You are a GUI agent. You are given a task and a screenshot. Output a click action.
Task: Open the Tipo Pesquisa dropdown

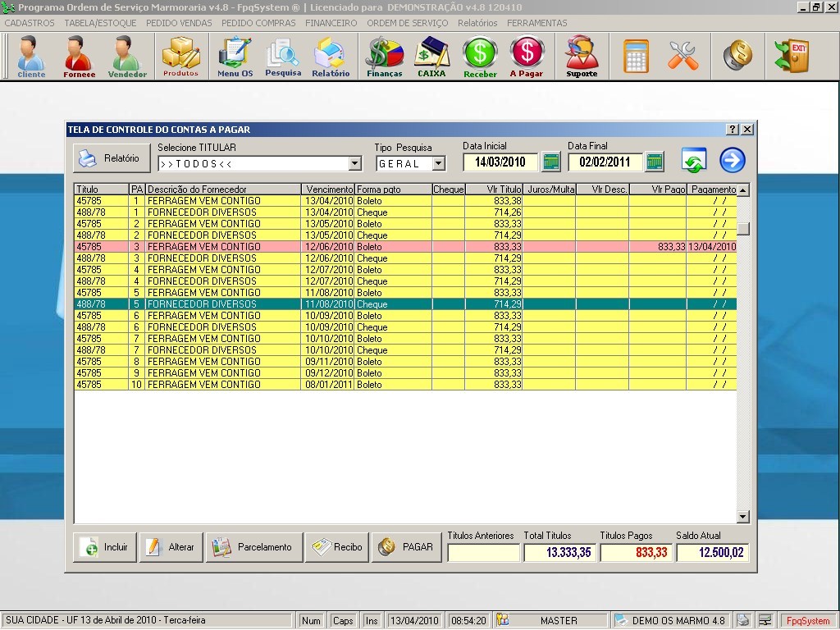[x=438, y=163]
